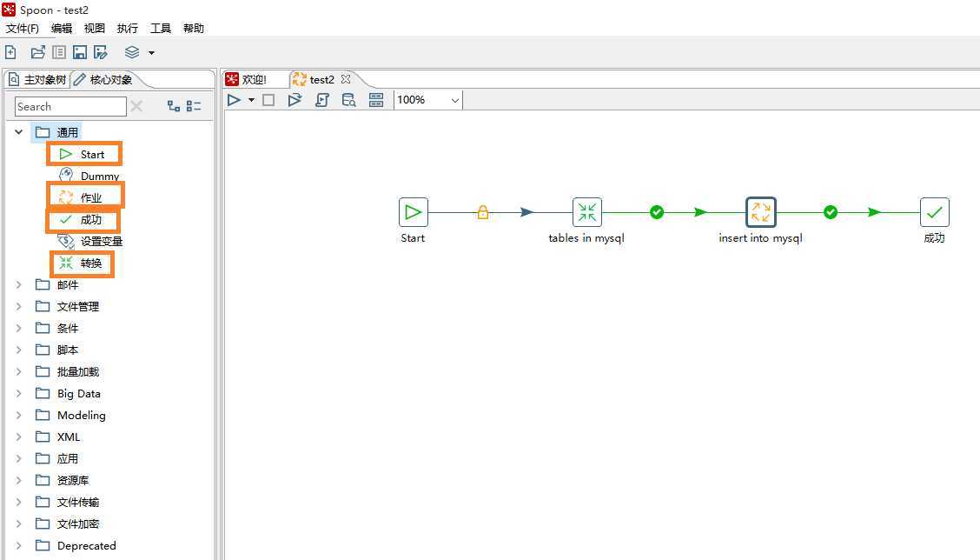Open the 工具 menu
The height and width of the screenshot is (560, 980).
click(x=161, y=28)
